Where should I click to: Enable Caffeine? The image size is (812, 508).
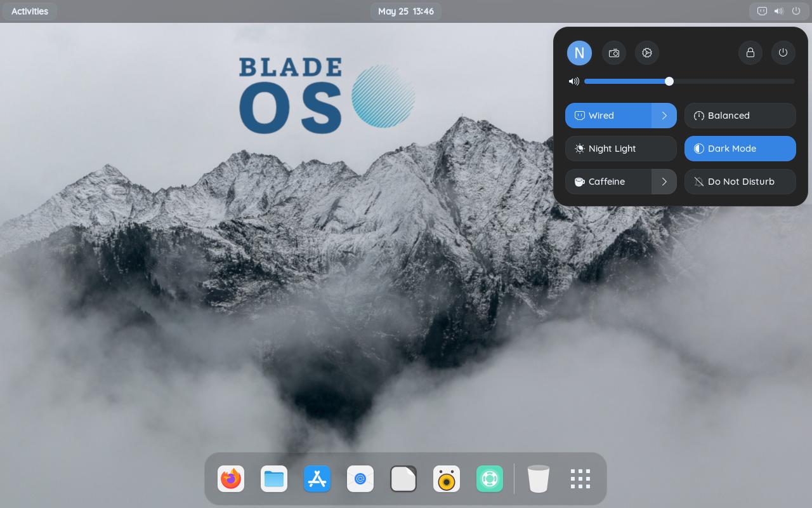608,182
